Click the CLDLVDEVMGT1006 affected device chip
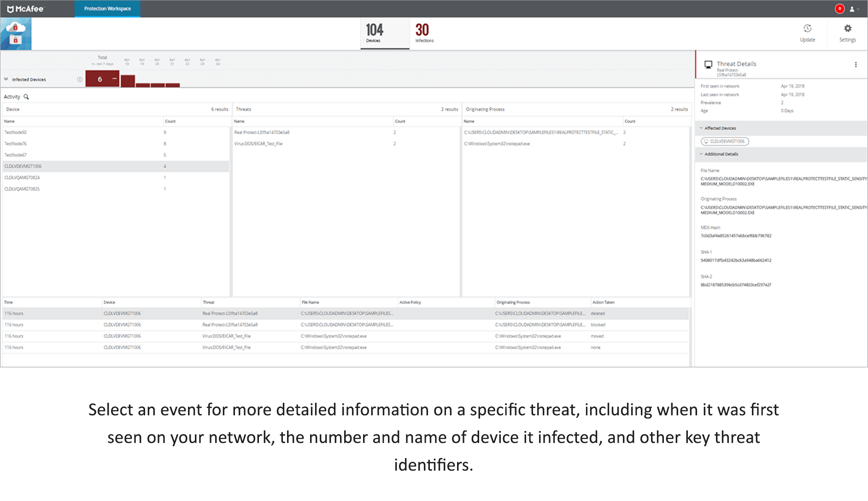This screenshot has height=501, width=868. (725, 141)
